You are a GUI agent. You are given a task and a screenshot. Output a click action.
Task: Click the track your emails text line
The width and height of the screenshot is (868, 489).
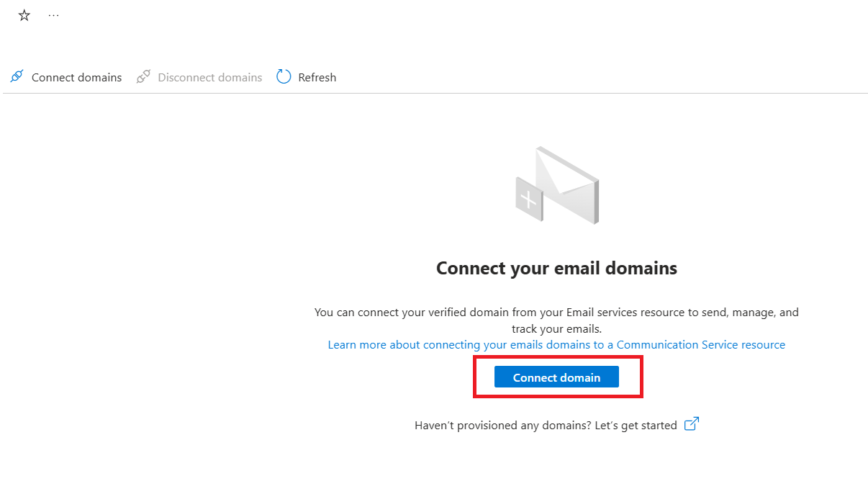tap(556, 328)
